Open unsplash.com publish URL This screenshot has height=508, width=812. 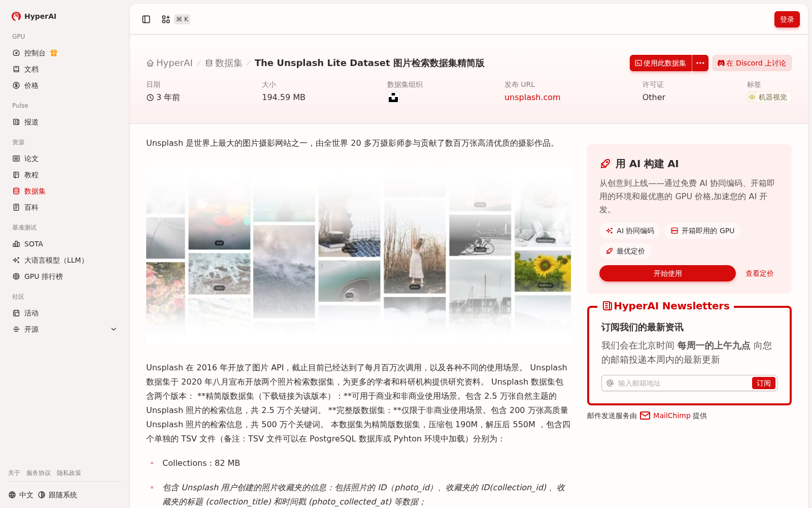click(x=532, y=98)
